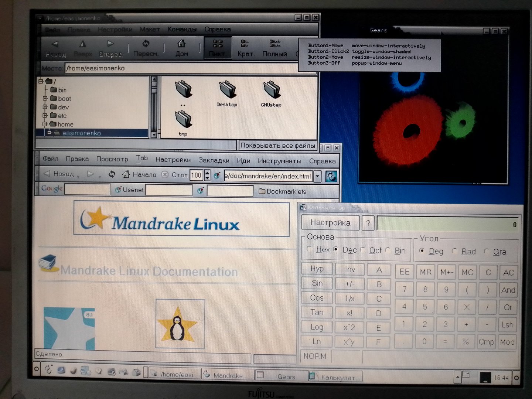Toggle the Hyp button in calculator
This screenshot has width=532, height=399.
click(x=317, y=269)
